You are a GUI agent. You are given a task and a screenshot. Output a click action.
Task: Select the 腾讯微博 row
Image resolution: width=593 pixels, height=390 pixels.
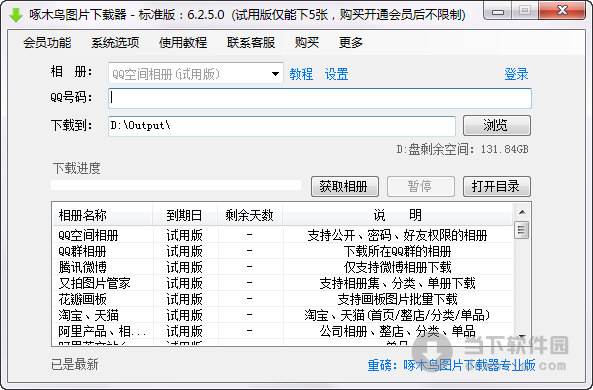click(283, 267)
